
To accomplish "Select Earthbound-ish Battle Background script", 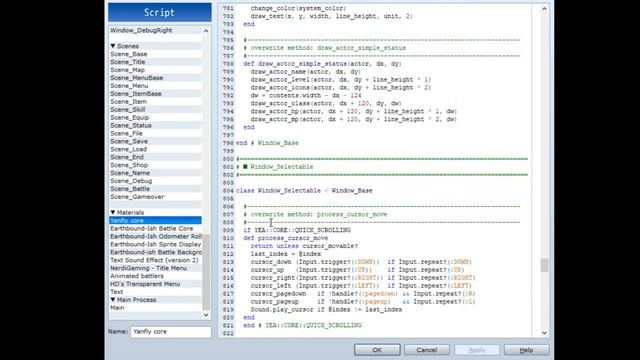I will 156,252.
